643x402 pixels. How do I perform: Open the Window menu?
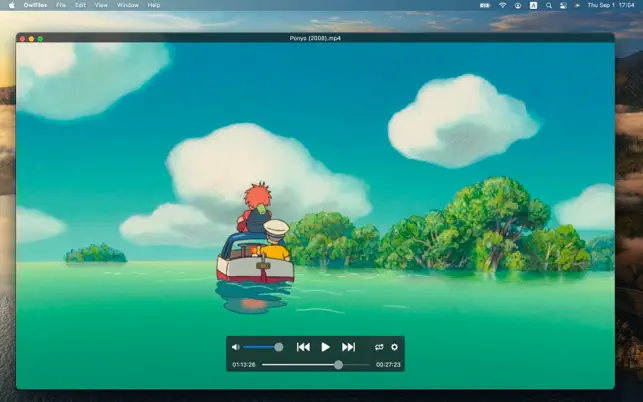point(128,5)
